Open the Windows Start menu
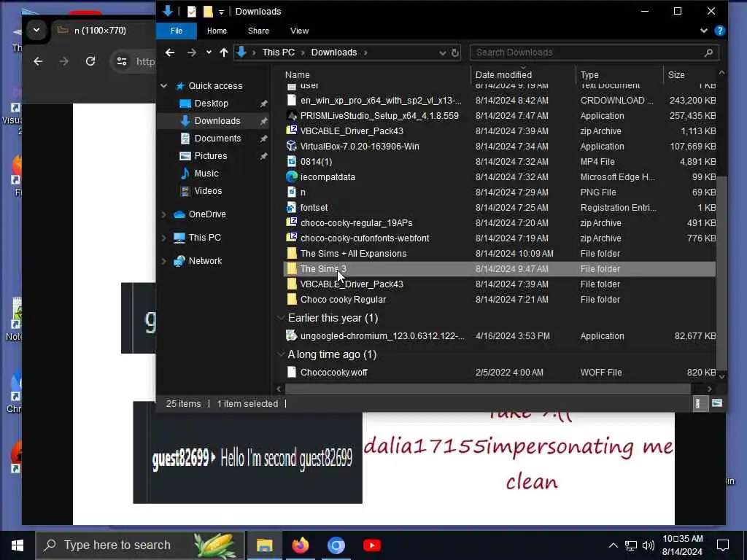The height and width of the screenshot is (560, 747). [x=18, y=545]
